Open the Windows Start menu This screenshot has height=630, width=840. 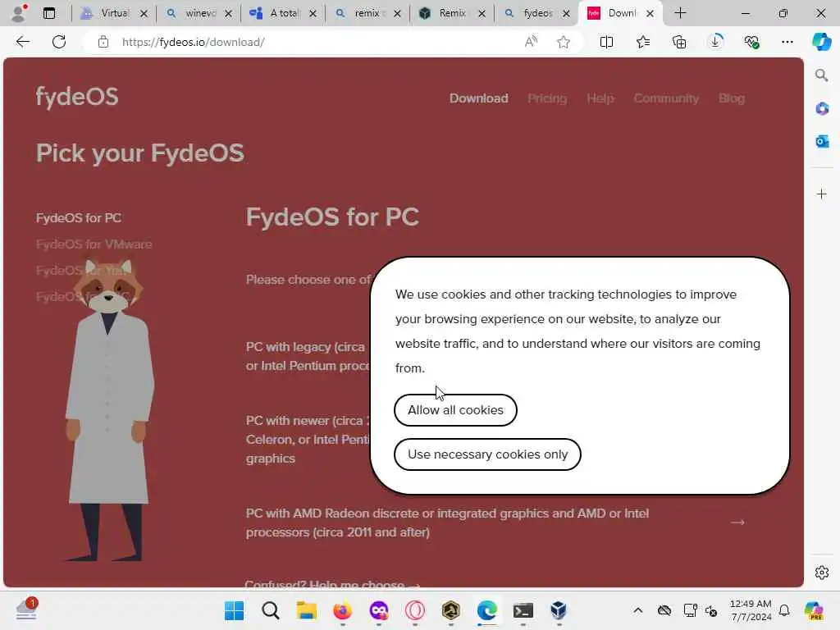[234, 610]
